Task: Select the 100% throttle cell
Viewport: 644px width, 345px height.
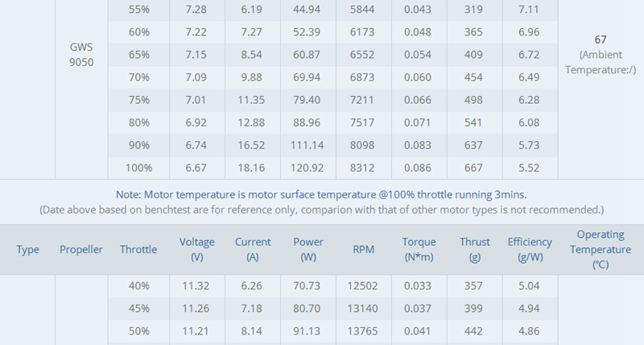Action: click(x=140, y=168)
